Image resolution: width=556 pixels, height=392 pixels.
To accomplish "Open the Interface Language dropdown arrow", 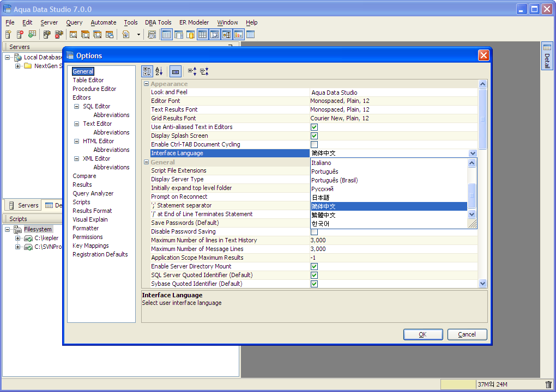I will [x=473, y=154].
